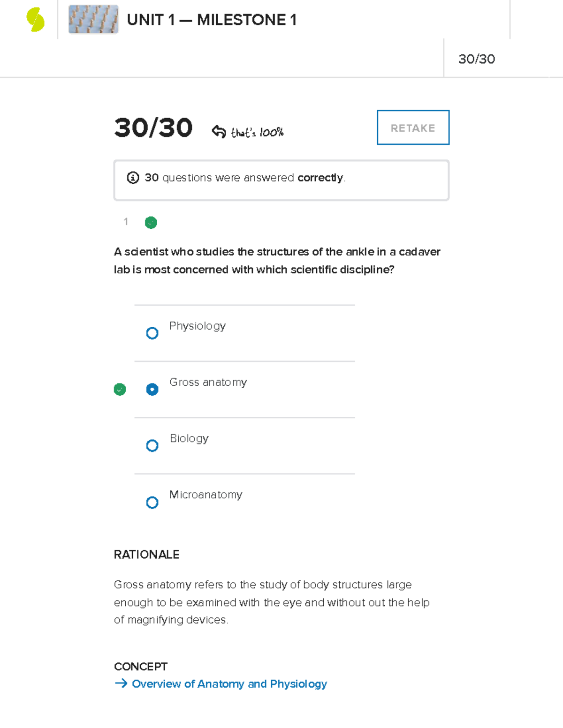Click the question number 1 label
The height and width of the screenshot is (728, 563).
point(126,222)
